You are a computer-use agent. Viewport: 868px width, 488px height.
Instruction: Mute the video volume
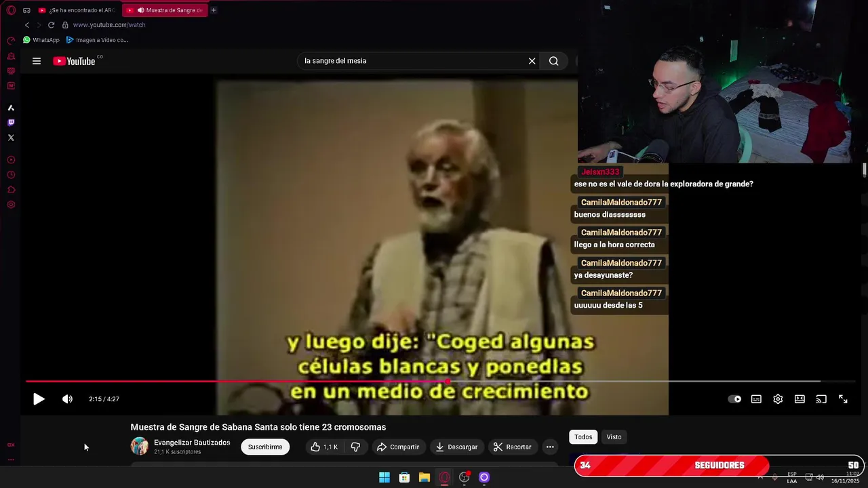click(67, 399)
